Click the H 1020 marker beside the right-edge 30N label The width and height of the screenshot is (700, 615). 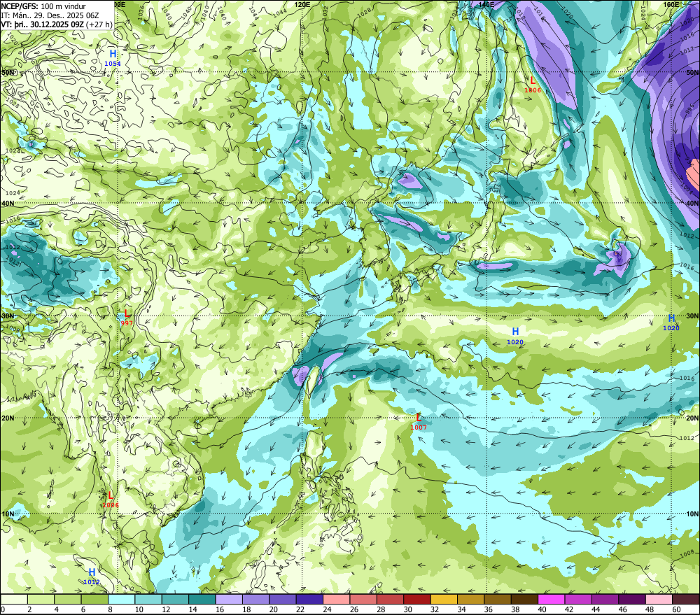tap(671, 323)
